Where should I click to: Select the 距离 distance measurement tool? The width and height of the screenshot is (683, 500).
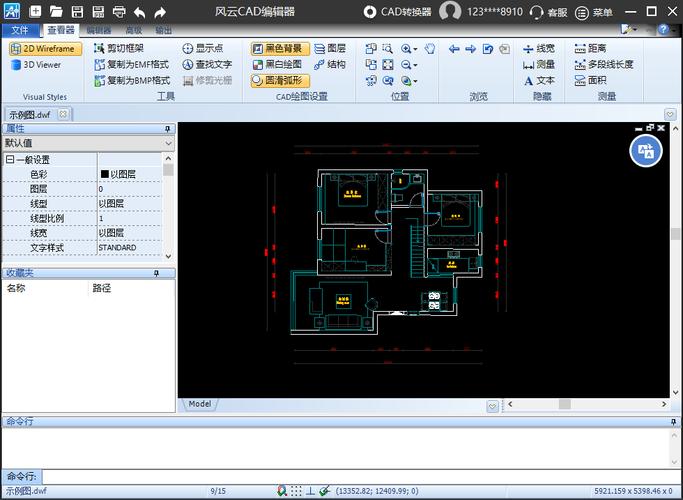click(589, 48)
